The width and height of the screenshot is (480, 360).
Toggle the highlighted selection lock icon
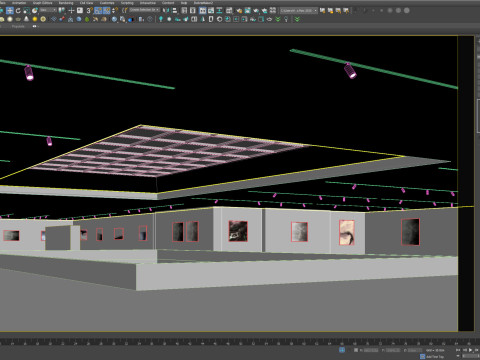pyautogui.click(x=342, y=350)
